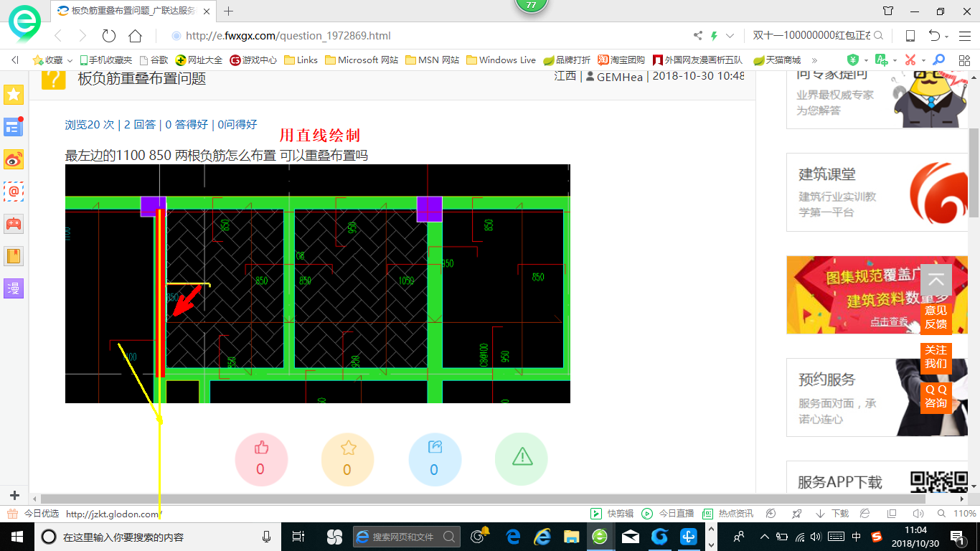The width and height of the screenshot is (980, 551).
Task: Open the 淘宝团购 bookmark
Action: click(x=621, y=60)
